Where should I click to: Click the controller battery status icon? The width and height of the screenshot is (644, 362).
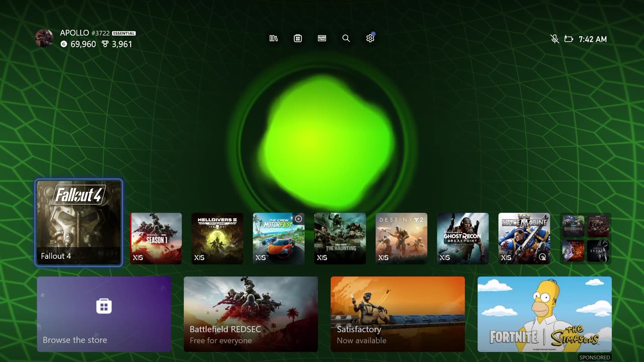[x=569, y=39]
